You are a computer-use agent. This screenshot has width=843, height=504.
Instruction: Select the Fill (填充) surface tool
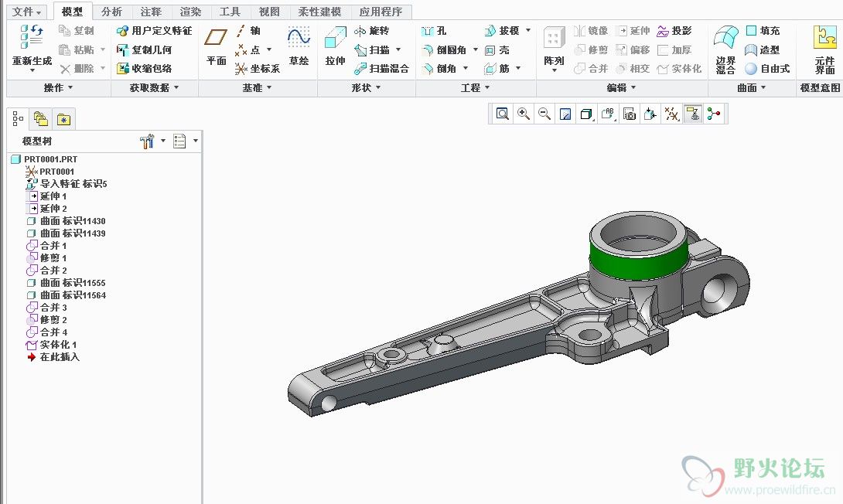[x=763, y=31]
